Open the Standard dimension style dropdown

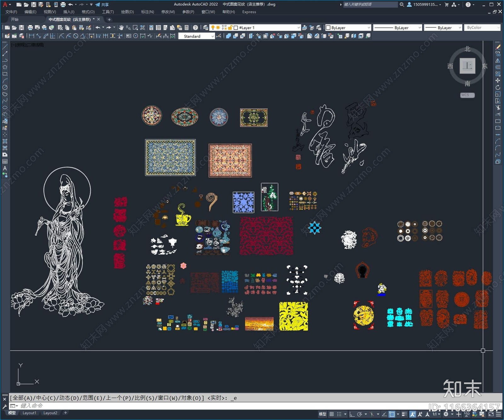[x=197, y=36]
